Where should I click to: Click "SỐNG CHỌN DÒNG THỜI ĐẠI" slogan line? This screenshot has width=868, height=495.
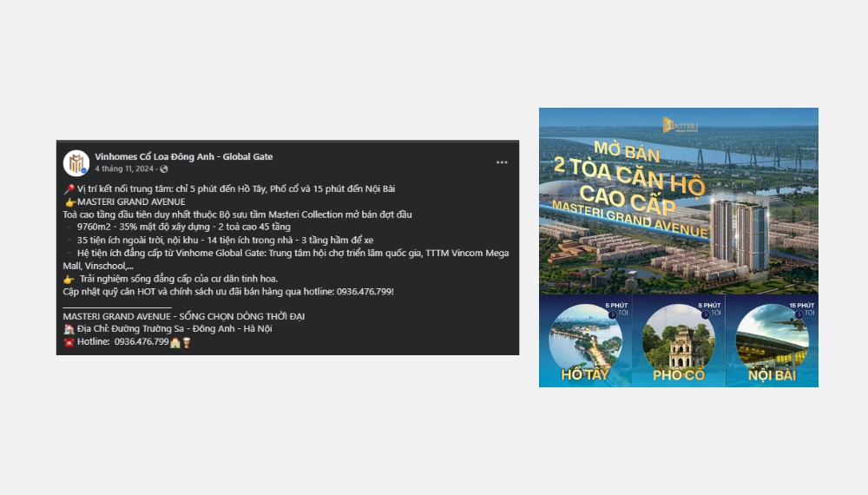242,317
